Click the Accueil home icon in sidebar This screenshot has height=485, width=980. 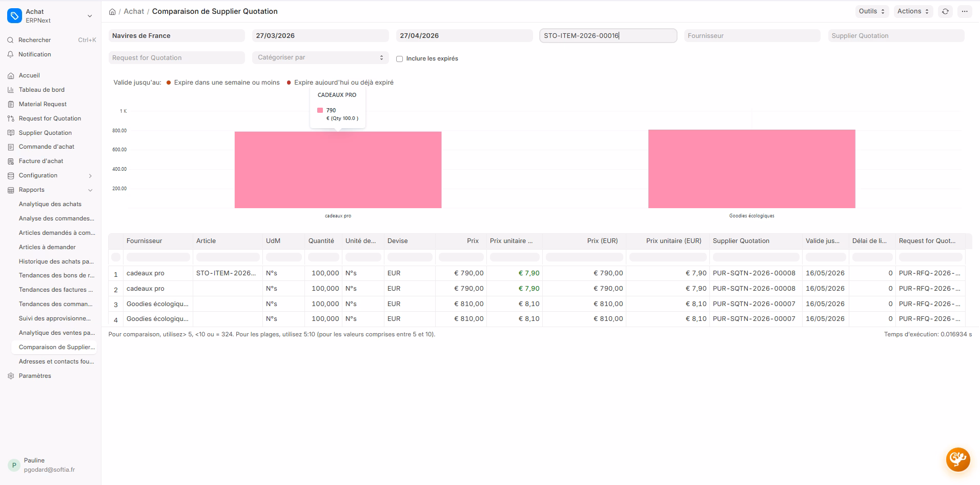pos(11,75)
